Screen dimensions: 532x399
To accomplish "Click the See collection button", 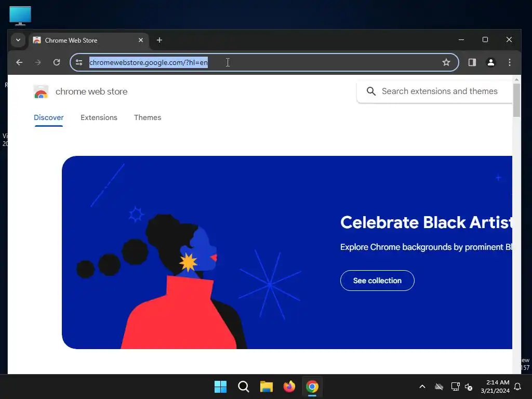I will point(377,281).
